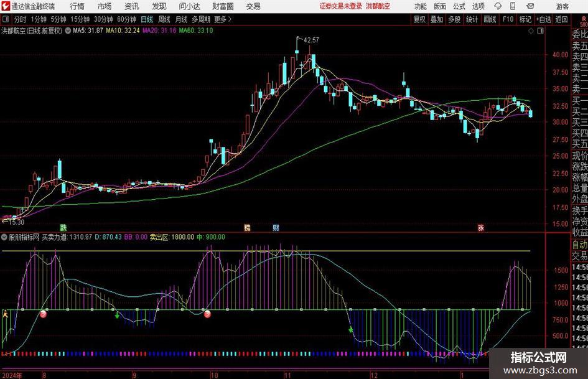Click the 叠加 toolbar button
This screenshot has height=379, width=588.
pyautogui.click(x=437, y=19)
